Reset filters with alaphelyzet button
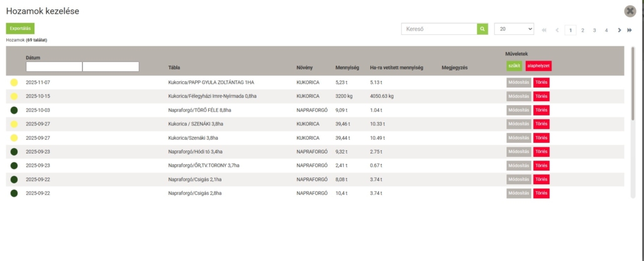644x261 pixels. point(538,66)
